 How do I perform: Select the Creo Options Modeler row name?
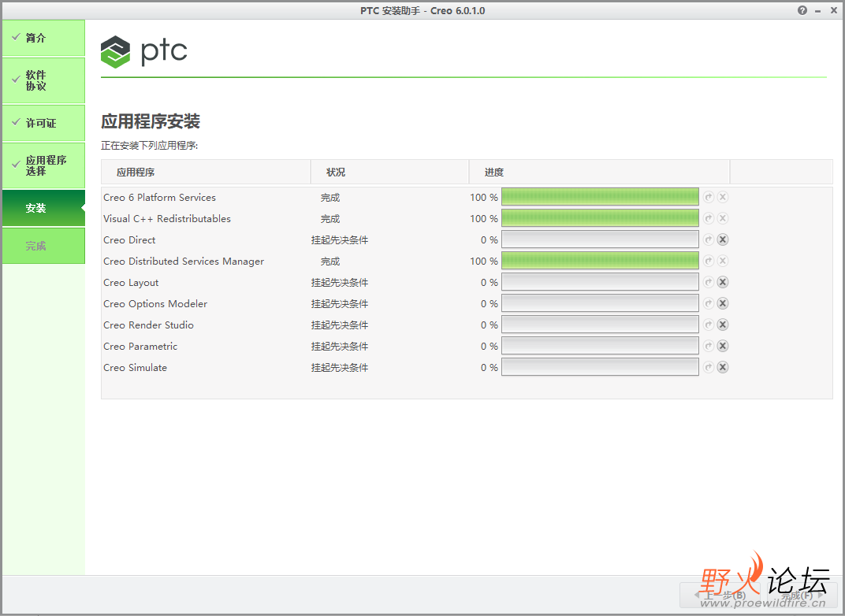coord(155,304)
